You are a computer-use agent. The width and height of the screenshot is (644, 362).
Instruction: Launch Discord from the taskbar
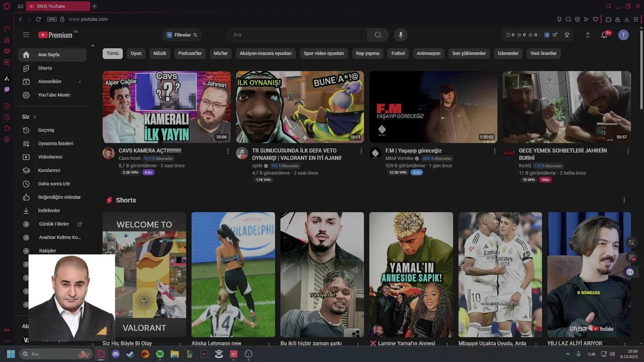pos(116,354)
